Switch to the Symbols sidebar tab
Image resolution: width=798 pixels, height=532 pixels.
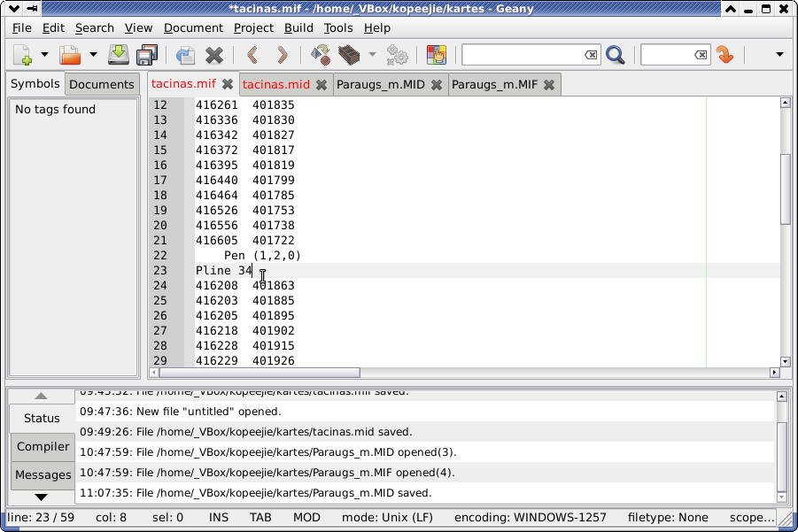pos(35,83)
